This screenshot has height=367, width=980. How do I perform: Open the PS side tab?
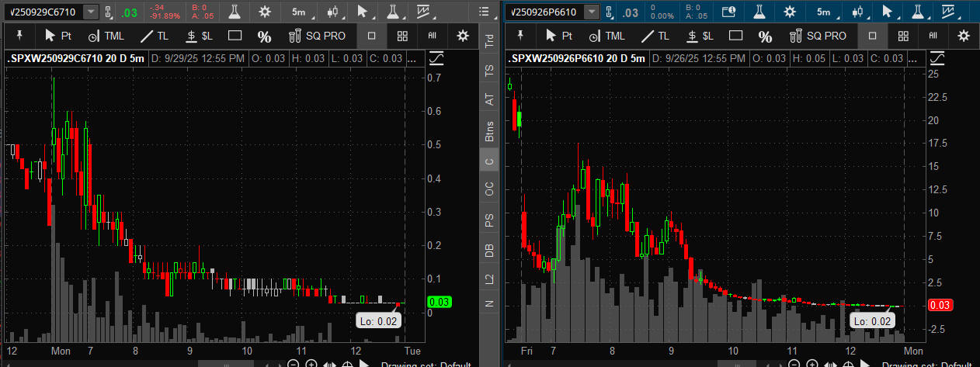pos(489,220)
